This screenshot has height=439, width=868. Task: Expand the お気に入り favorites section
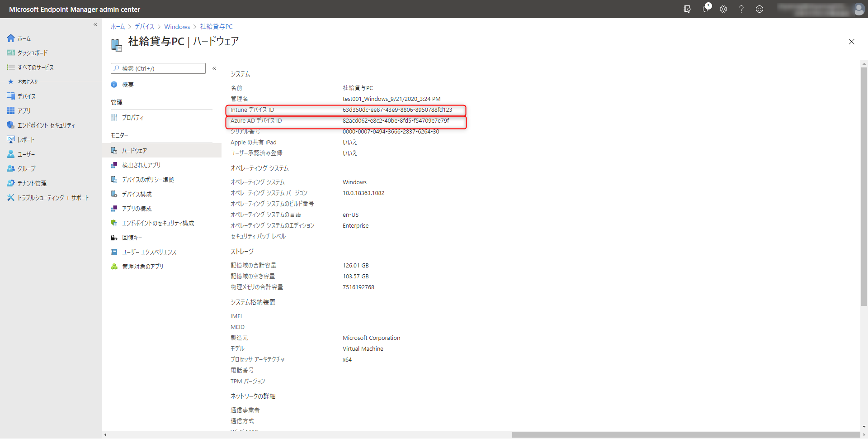pos(11,81)
